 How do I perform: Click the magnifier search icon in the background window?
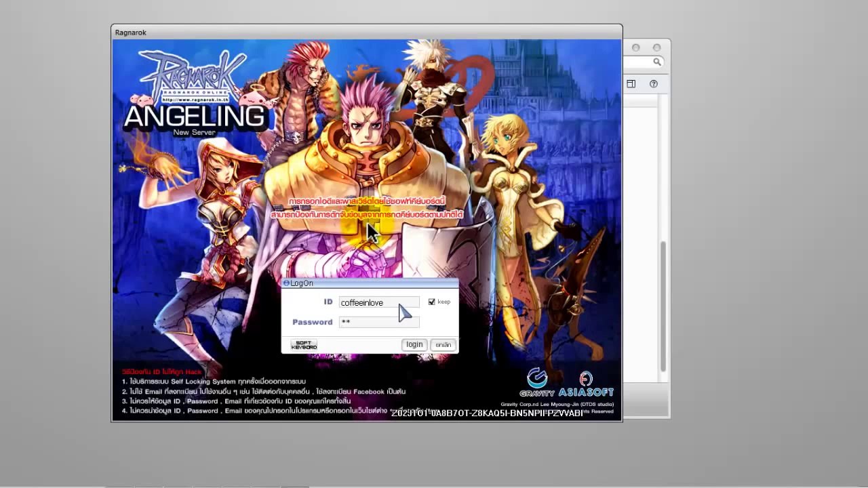coord(657,62)
